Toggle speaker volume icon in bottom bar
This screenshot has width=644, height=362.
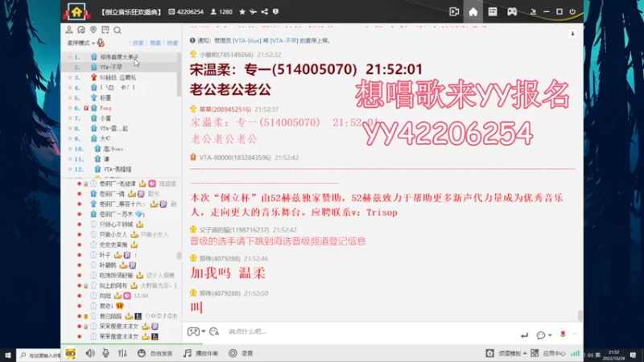90,353
